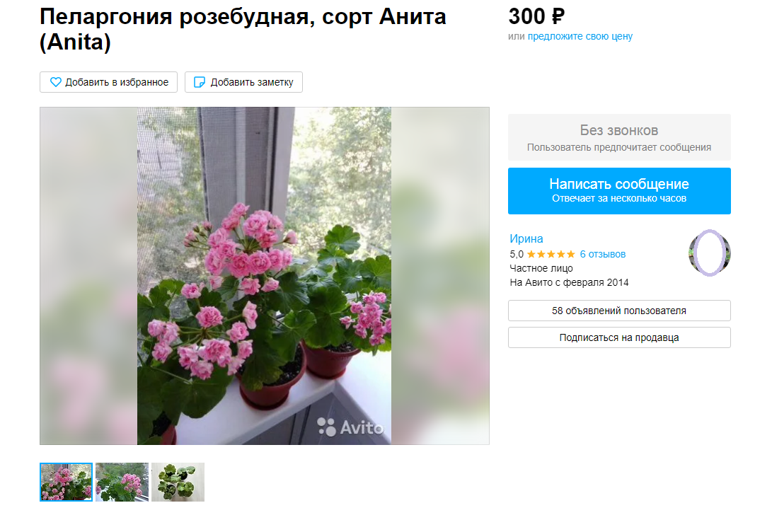Screen dimensions: 772x532
Task: Click the Avito watermark logo on photo
Action: click(x=350, y=427)
